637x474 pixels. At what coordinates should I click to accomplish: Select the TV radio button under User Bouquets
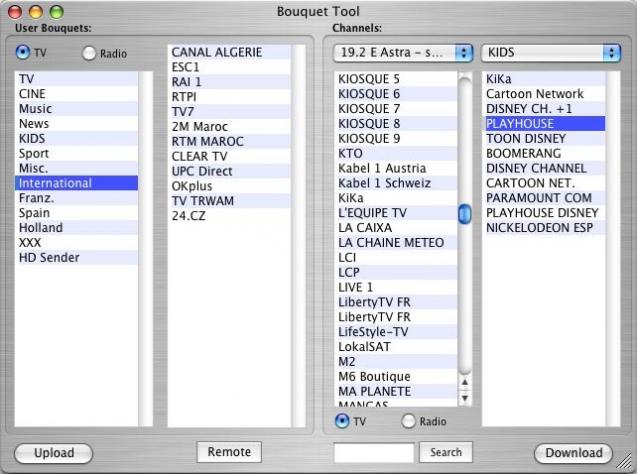pos(23,52)
